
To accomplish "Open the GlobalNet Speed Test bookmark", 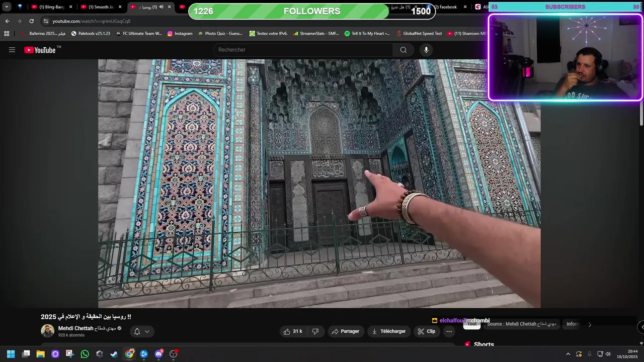I will click(x=419, y=34).
